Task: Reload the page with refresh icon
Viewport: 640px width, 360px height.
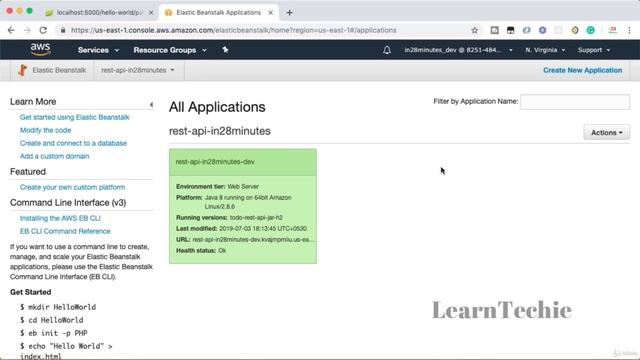Action: (43, 30)
